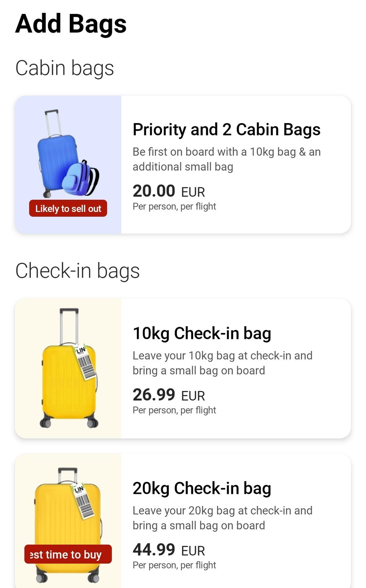Tap the Cabin bags section heading
Screen dimensions: 366x588
tap(65, 68)
